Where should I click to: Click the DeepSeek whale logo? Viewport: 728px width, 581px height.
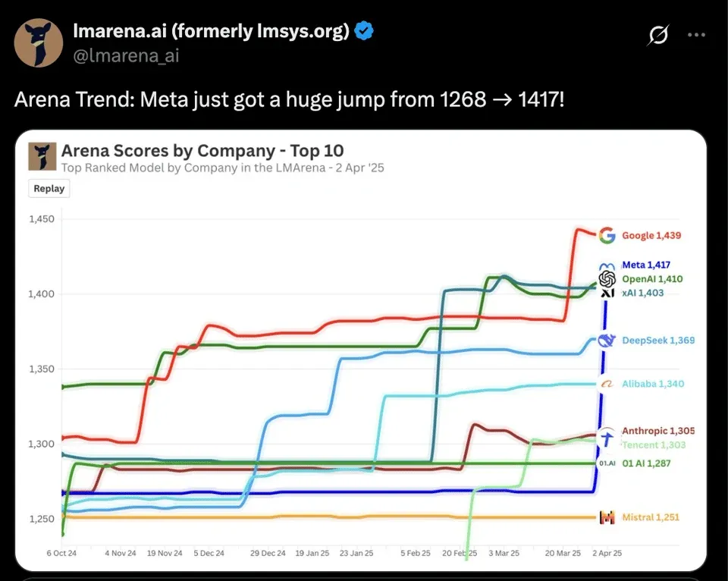click(607, 341)
